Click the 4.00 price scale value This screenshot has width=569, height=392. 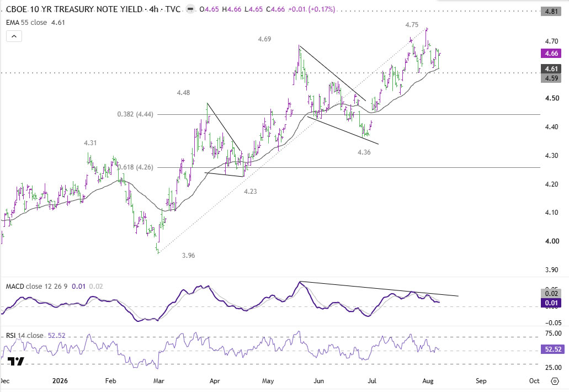tap(551, 241)
